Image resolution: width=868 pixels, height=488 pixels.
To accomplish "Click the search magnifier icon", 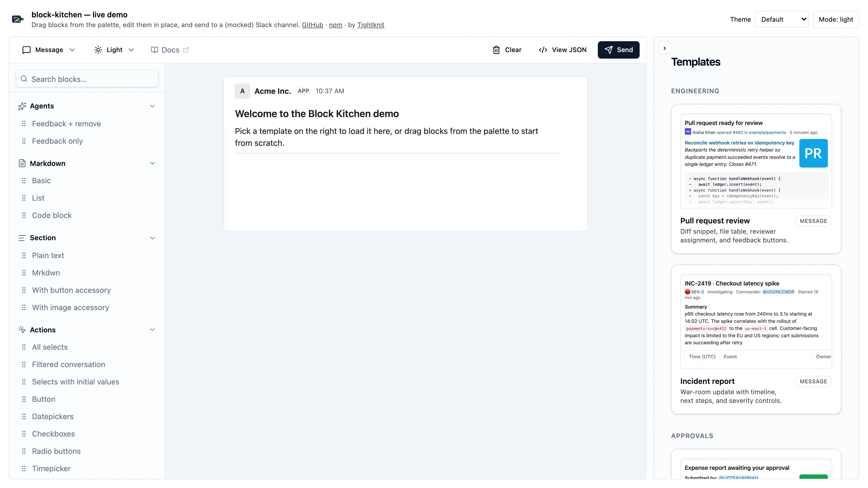I will [x=24, y=79].
